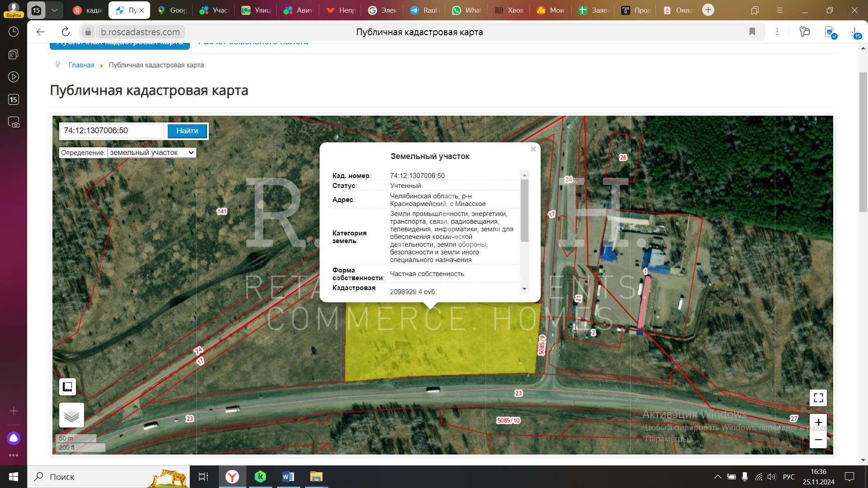Switch to the Элек Google tab
868x488 pixels.
pos(382,10)
